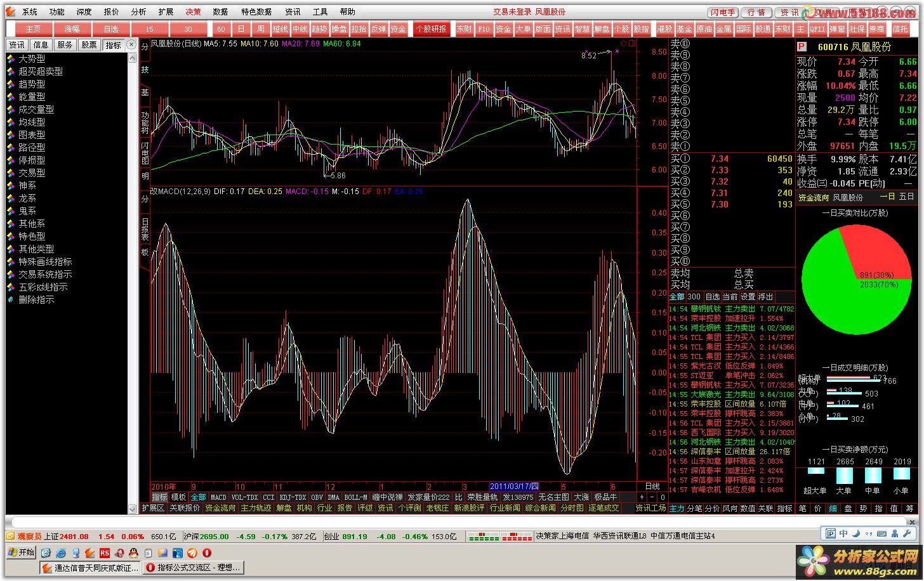Expand the 能量型 indicator category
Viewport: 924px width, 581px height.
pyautogui.click(x=32, y=96)
